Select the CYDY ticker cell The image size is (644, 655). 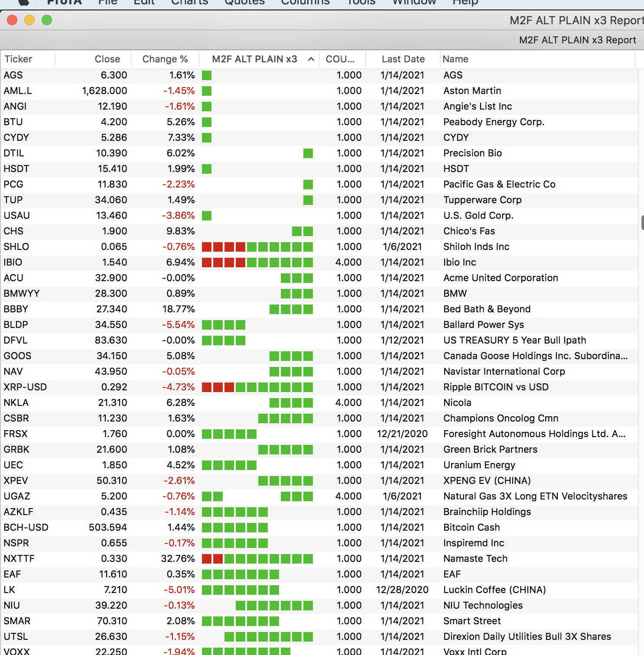[16, 137]
